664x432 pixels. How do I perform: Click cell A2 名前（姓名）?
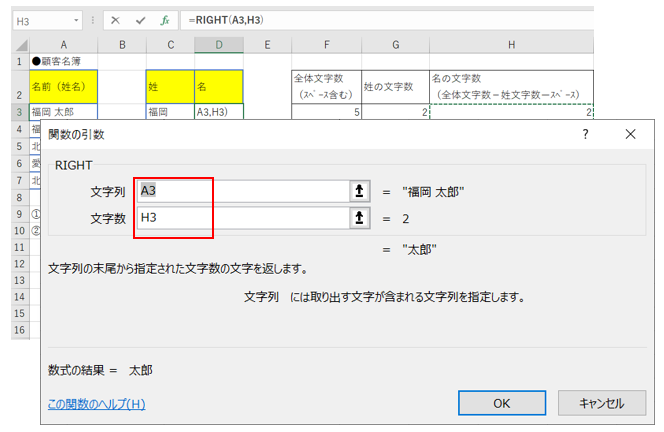pos(64,86)
